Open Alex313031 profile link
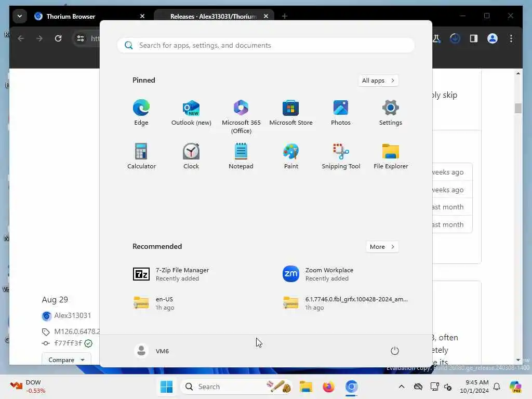Screen dimensions: 532x399 (x=72, y=315)
